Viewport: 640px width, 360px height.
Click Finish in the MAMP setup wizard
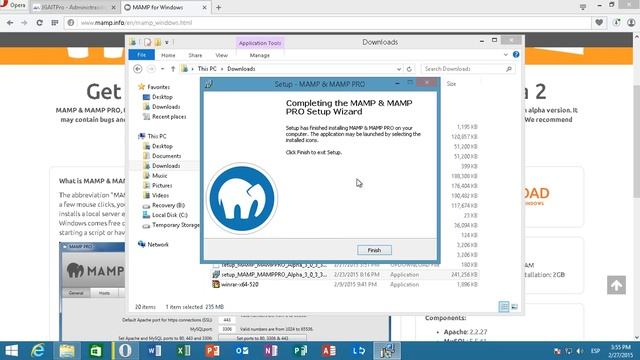coord(374,250)
